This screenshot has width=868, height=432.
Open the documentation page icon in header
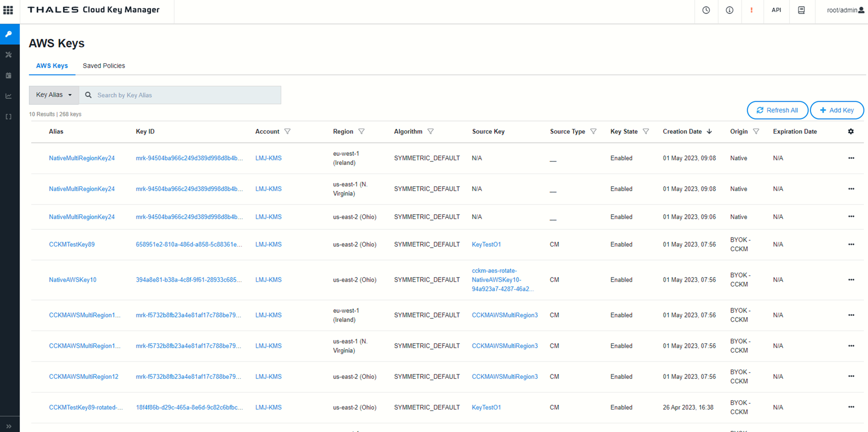pos(801,10)
